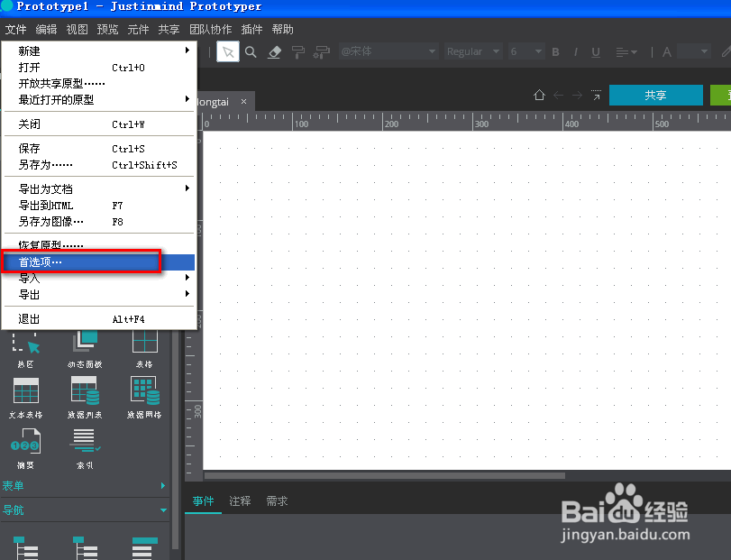Viewport: 731px width, 560px height.
Task: Select 另存为 menu entry
Action: tap(98, 165)
